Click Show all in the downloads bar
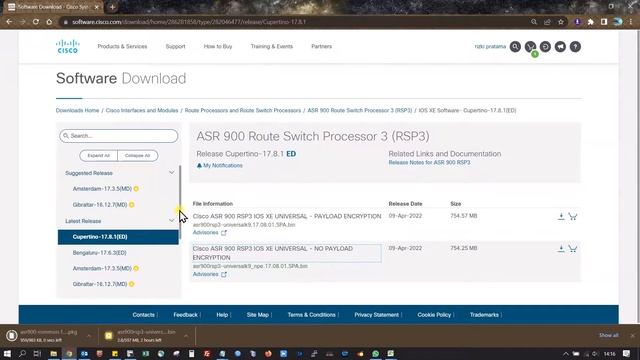Viewport: 640px width, 360px height. pyautogui.click(x=609, y=336)
